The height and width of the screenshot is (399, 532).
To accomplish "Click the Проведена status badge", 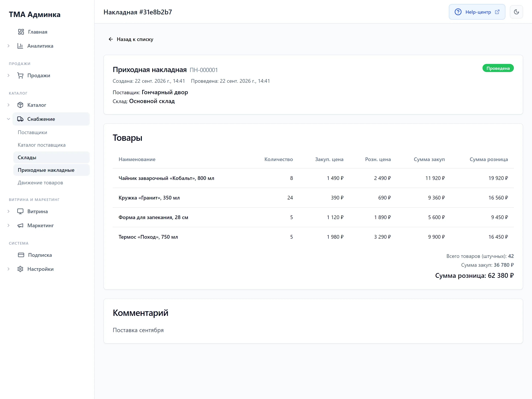I will click(498, 68).
